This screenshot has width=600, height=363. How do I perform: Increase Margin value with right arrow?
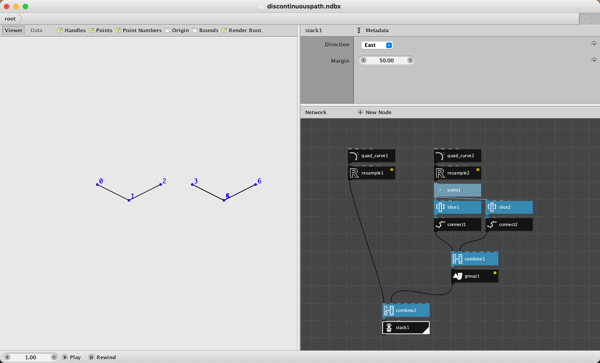coord(410,60)
